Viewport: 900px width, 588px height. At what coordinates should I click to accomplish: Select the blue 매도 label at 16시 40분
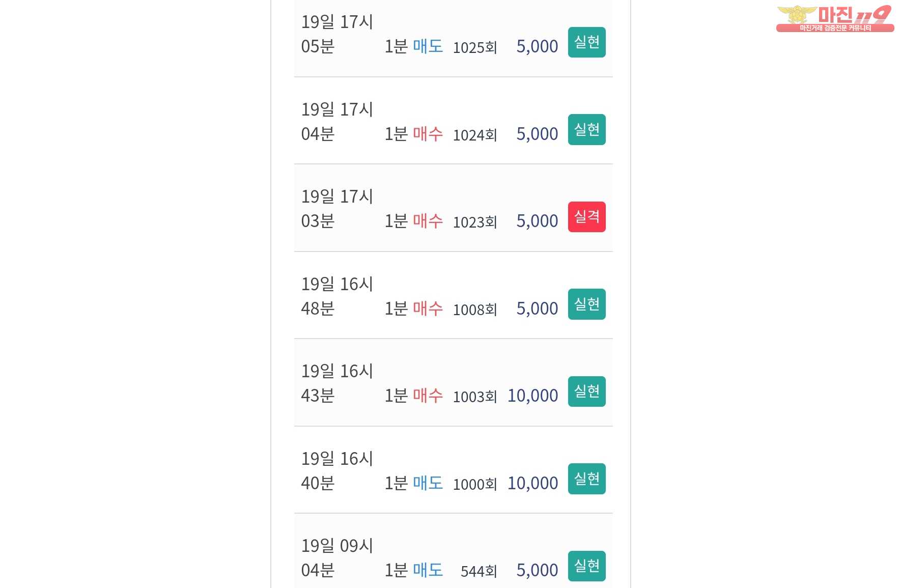coord(428,483)
